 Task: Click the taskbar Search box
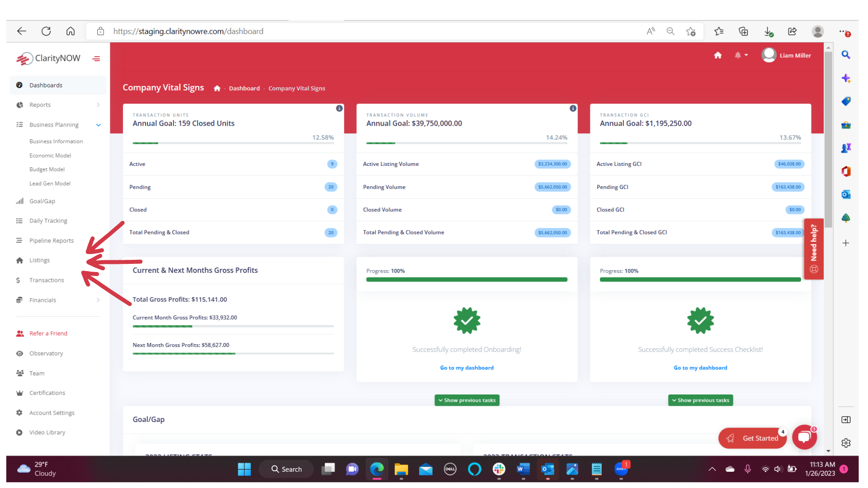[x=287, y=469]
